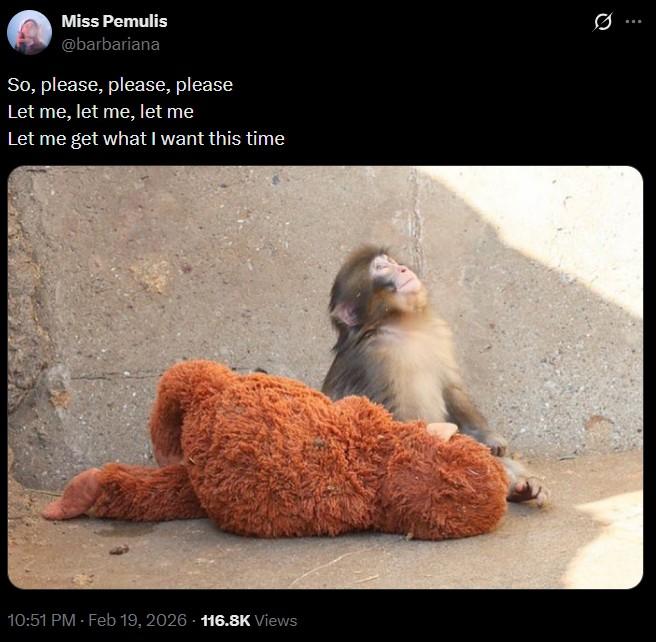The height and width of the screenshot is (642, 656).
Task: Click the baby monkey's chest fur
Action: [405, 370]
